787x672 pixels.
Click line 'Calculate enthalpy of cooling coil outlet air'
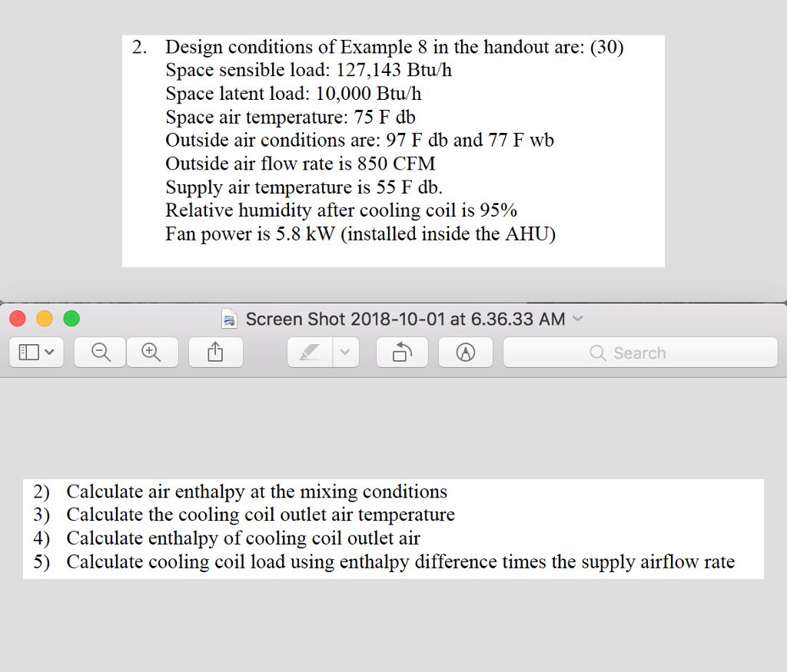243,538
